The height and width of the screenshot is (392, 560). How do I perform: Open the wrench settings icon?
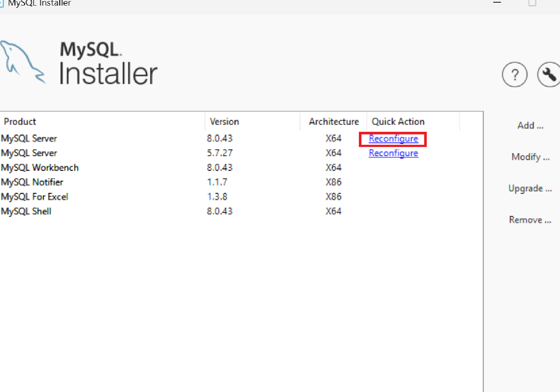pos(549,75)
